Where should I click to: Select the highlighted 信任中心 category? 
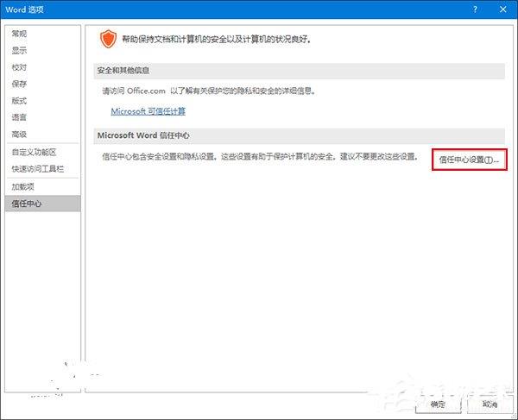click(x=42, y=204)
